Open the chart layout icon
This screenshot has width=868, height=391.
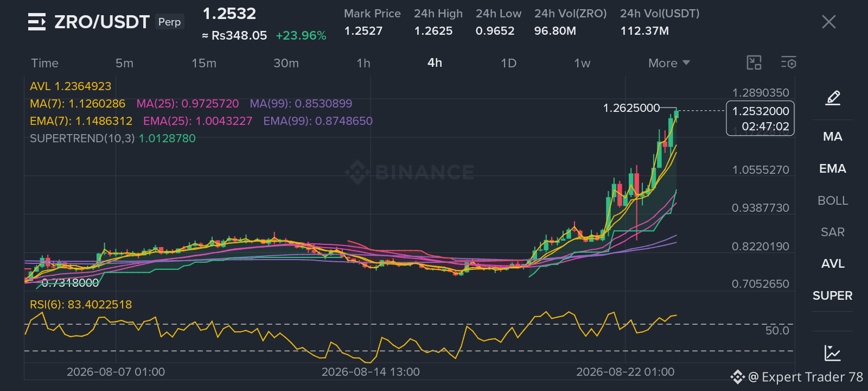pyautogui.click(x=754, y=63)
